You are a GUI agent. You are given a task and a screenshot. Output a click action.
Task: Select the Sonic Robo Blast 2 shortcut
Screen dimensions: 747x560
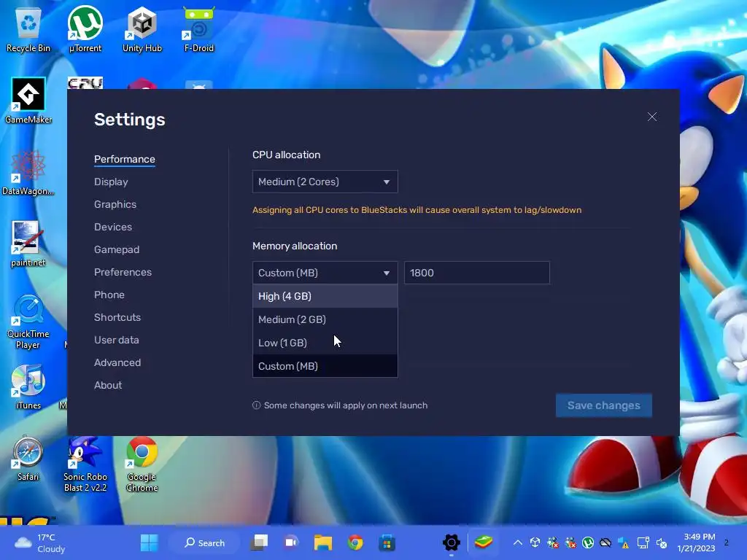(x=85, y=464)
